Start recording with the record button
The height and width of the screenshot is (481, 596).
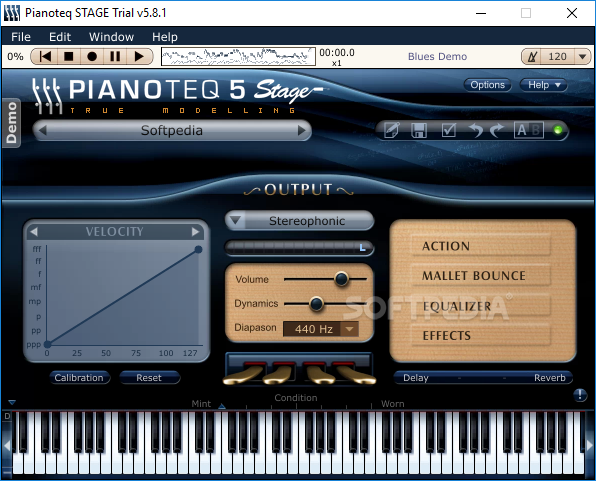click(92, 57)
